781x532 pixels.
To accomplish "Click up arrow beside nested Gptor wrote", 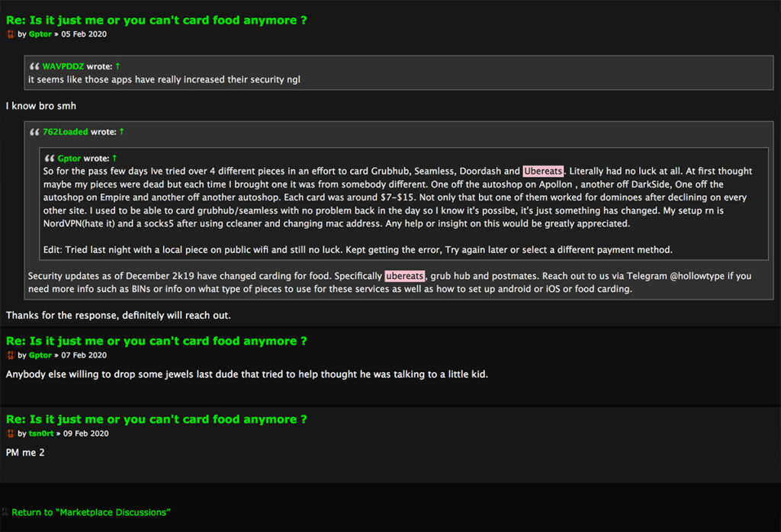I will [x=114, y=159].
